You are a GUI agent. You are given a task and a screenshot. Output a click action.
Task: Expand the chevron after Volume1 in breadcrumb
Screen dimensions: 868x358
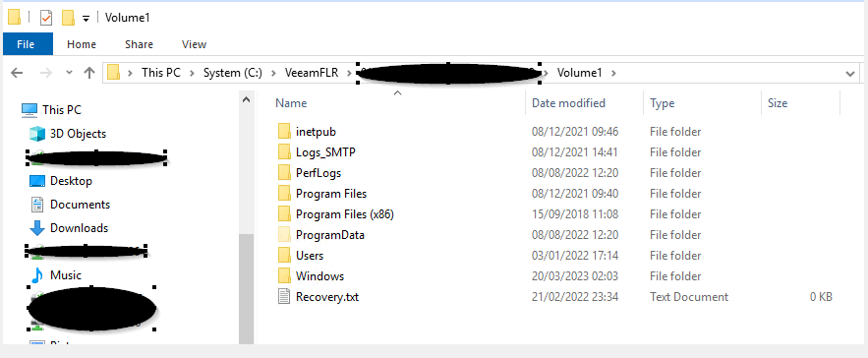[x=613, y=73]
